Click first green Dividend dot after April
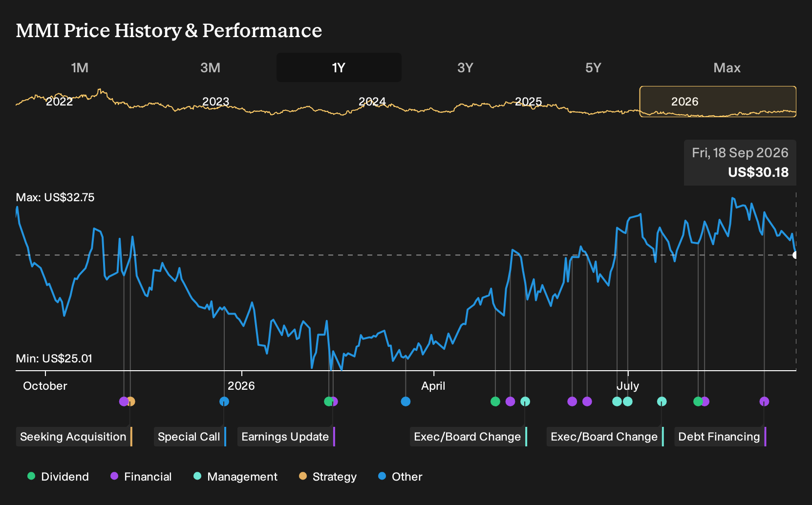Image resolution: width=812 pixels, height=505 pixels. point(495,401)
